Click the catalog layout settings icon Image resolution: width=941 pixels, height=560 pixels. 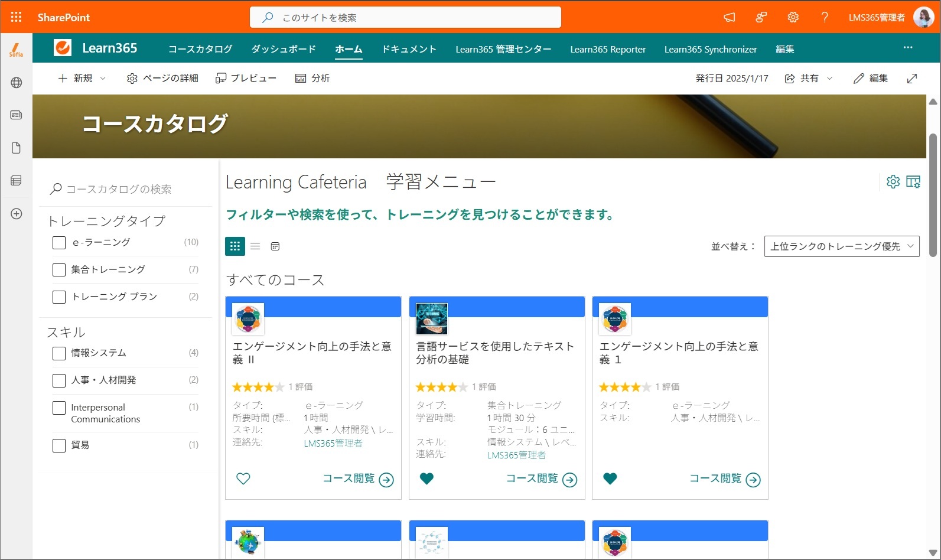pos(913,181)
